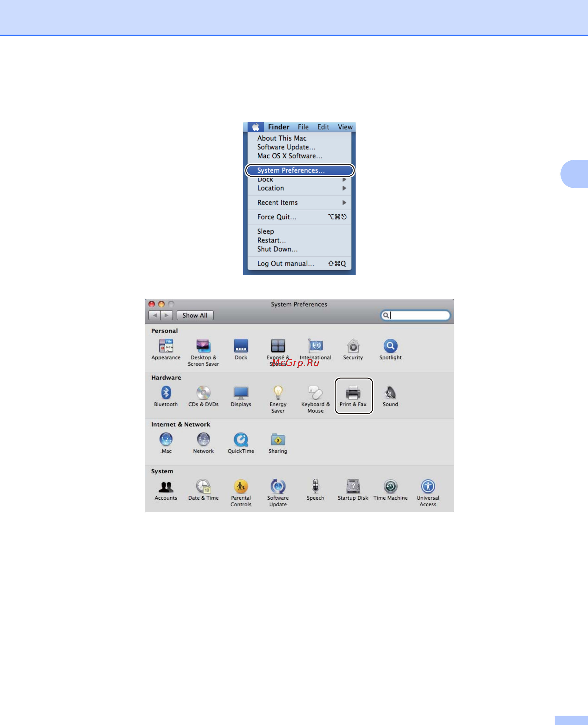Open Exposé & Spaces preferences
588x725 pixels.
click(x=278, y=352)
